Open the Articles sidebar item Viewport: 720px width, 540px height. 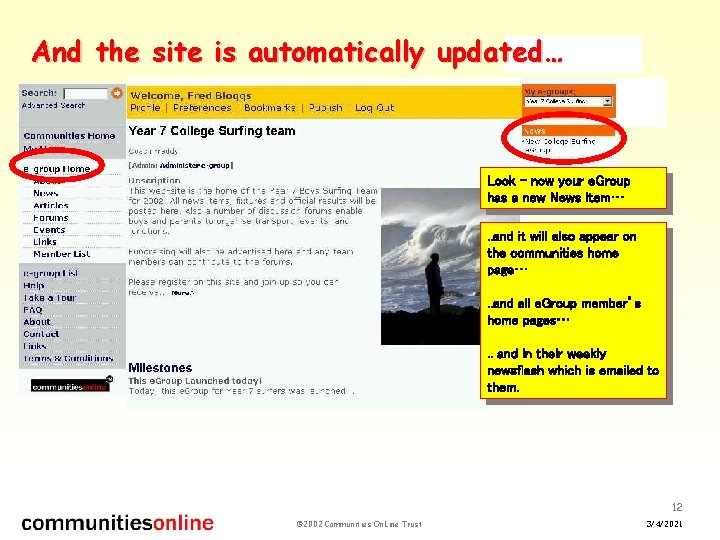(x=51, y=205)
